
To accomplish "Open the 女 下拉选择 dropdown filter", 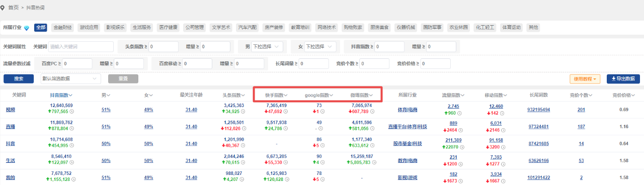I will [320, 46].
